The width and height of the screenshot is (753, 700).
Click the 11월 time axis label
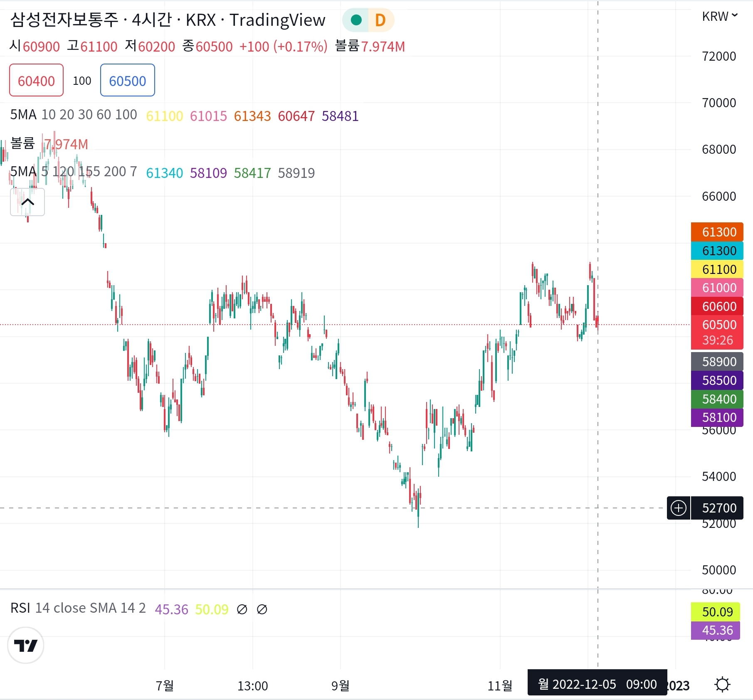pos(500,685)
